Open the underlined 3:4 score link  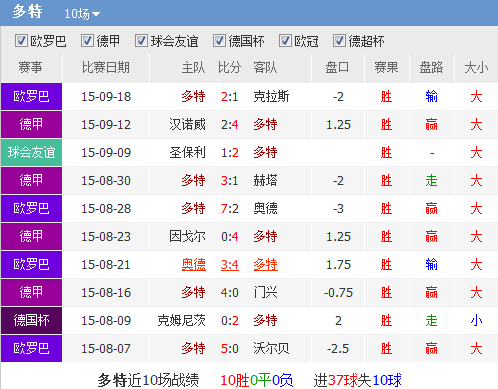[x=230, y=265]
